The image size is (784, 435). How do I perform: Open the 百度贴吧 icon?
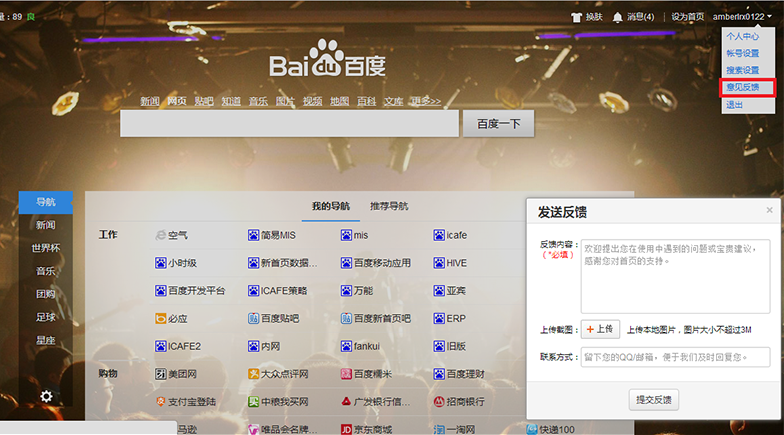254,318
